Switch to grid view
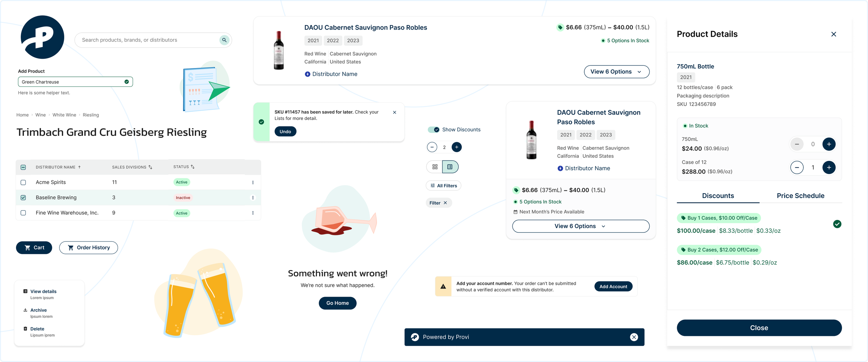The height and width of the screenshot is (362, 868). click(435, 167)
